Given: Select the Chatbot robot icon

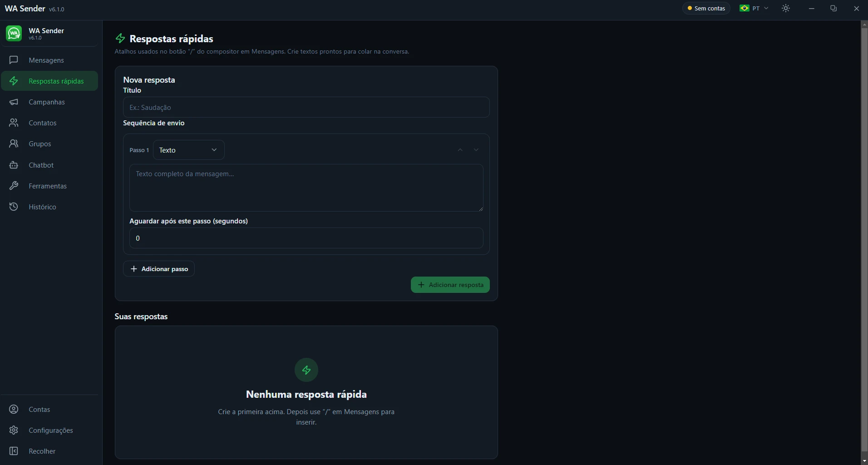Looking at the screenshot, I should [14, 165].
